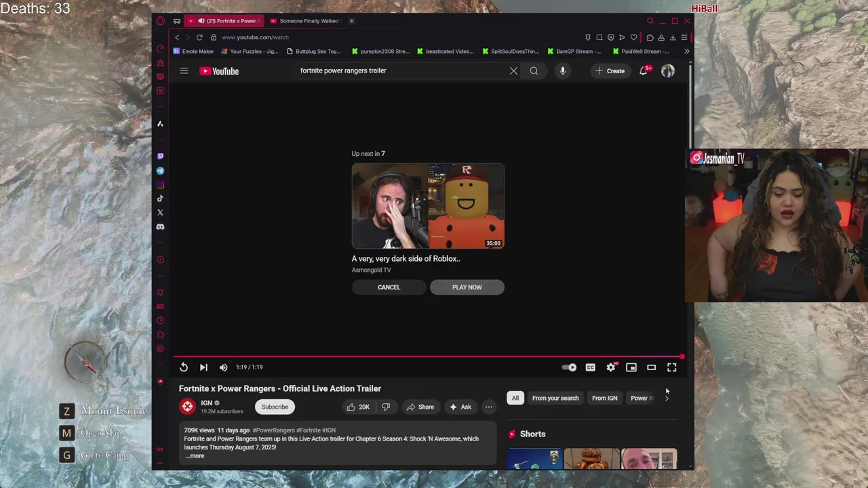Go to the YouTube home logo

pos(219,71)
